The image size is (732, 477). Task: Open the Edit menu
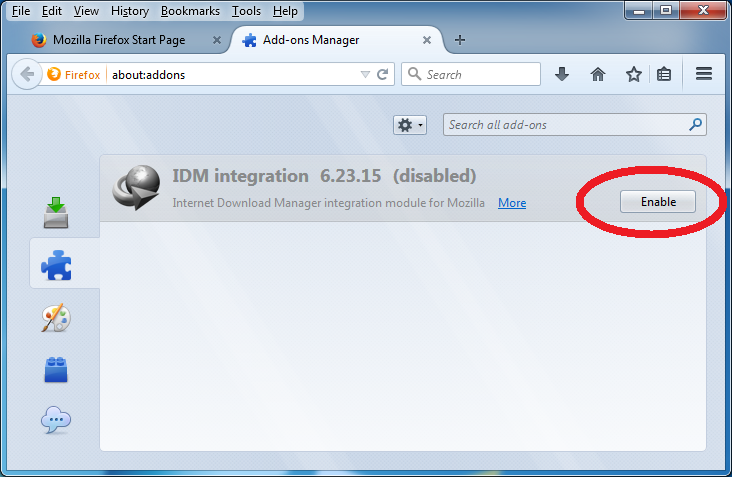tap(51, 11)
